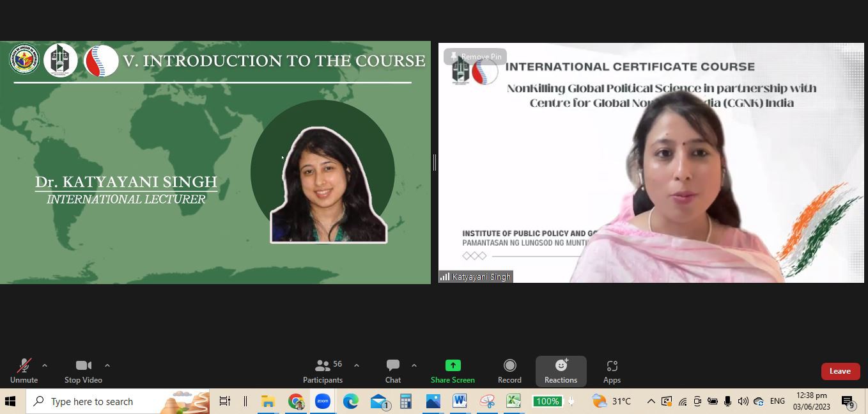The height and width of the screenshot is (414, 868).
Task: Open the Zoom Apps panel
Action: pyautogui.click(x=612, y=371)
